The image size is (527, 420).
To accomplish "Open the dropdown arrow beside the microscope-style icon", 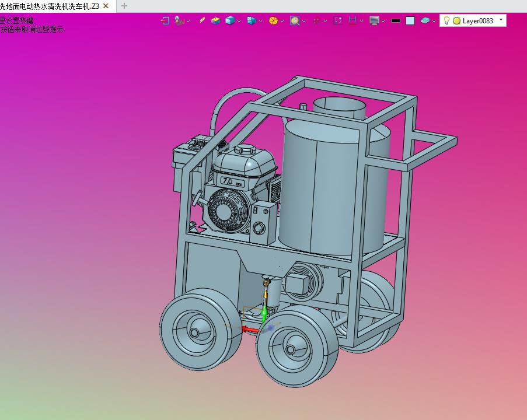I will coord(188,21).
